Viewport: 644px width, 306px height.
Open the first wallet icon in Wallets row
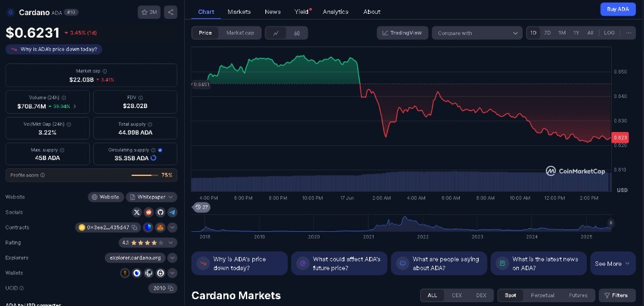click(125, 273)
